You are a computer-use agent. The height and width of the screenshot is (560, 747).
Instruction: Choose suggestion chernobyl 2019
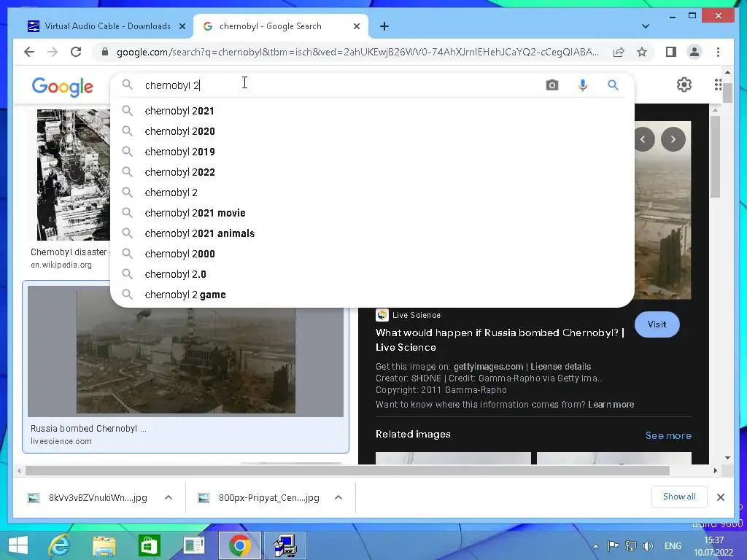371,152
